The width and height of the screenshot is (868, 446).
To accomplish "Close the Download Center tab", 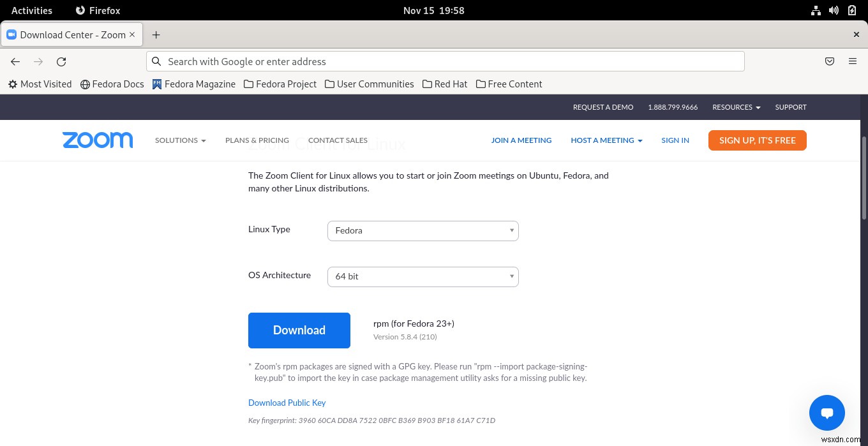I will point(133,35).
